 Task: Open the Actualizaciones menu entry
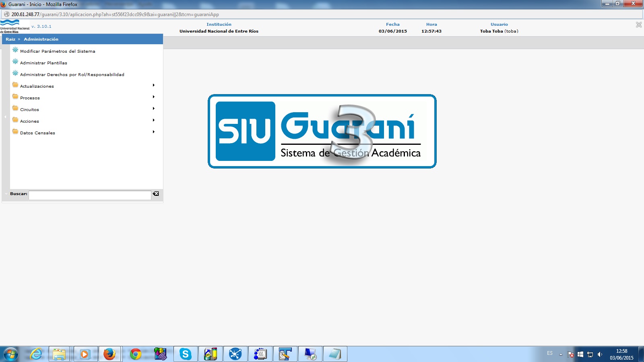tap(37, 86)
